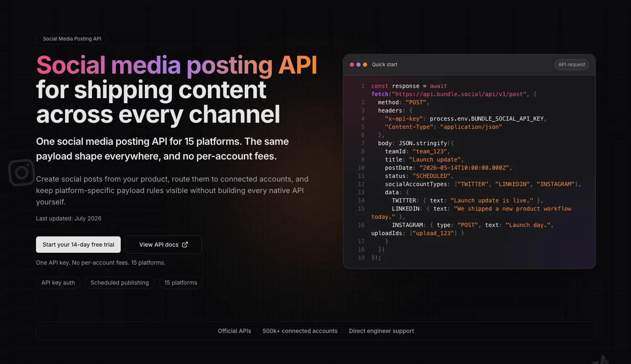Viewport: 631px width, 364px height.
Task: Click the "SCHEDULED" status value in code
Action: [x=431, y=176]
